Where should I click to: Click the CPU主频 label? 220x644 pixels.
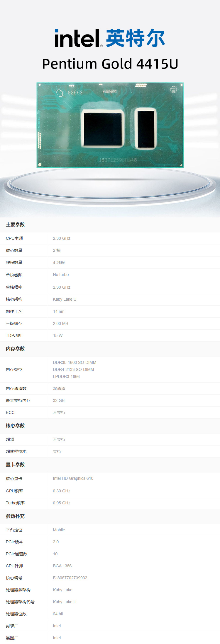click(x=14, y=238)
